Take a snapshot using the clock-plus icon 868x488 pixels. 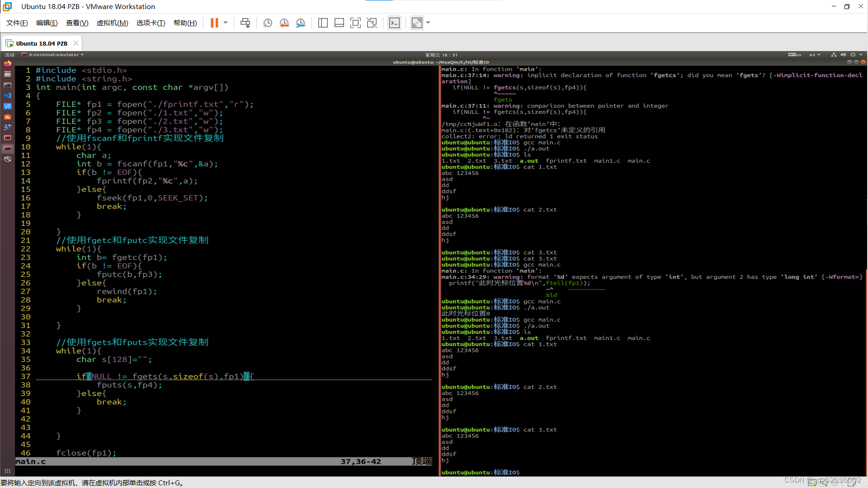(267, 23)
